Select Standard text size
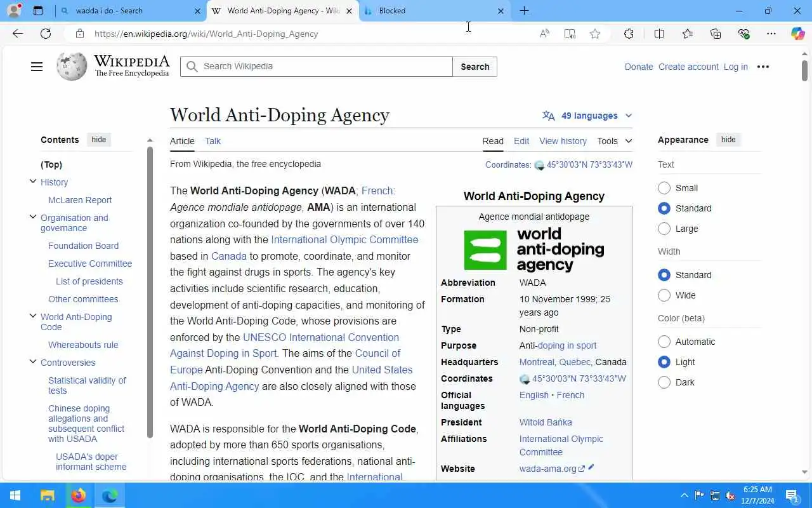The image size is (812, 508). click(x=664, y=208)
